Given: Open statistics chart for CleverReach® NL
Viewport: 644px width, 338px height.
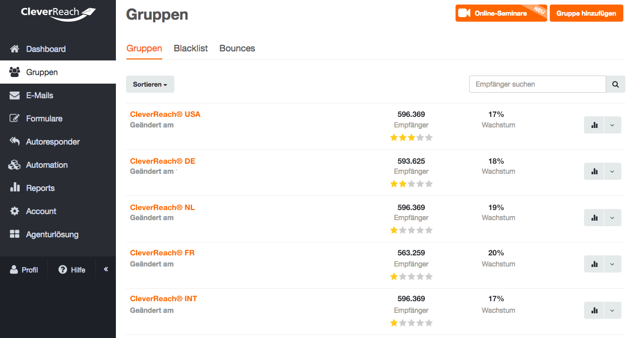Looking at the screenshot, I should click(x=594, y=218).
